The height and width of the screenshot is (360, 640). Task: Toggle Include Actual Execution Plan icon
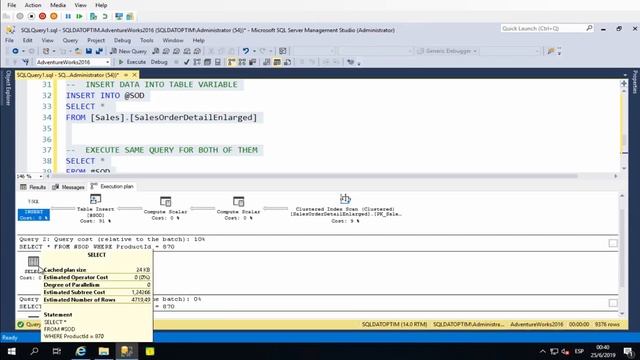pyautogui.click(x=231, y=62)
